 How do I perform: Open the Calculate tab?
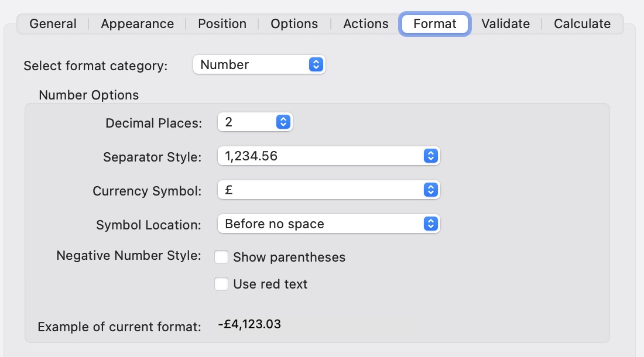(x=582, y=23)
